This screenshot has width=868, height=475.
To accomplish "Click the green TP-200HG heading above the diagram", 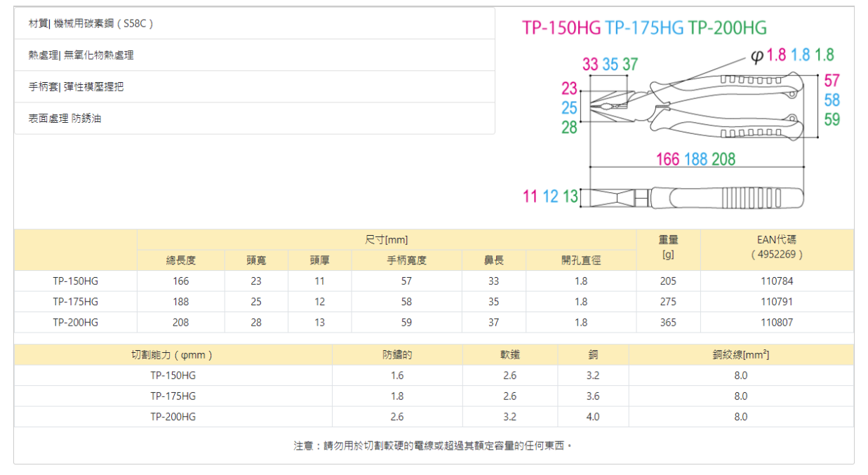I will 728,28.
